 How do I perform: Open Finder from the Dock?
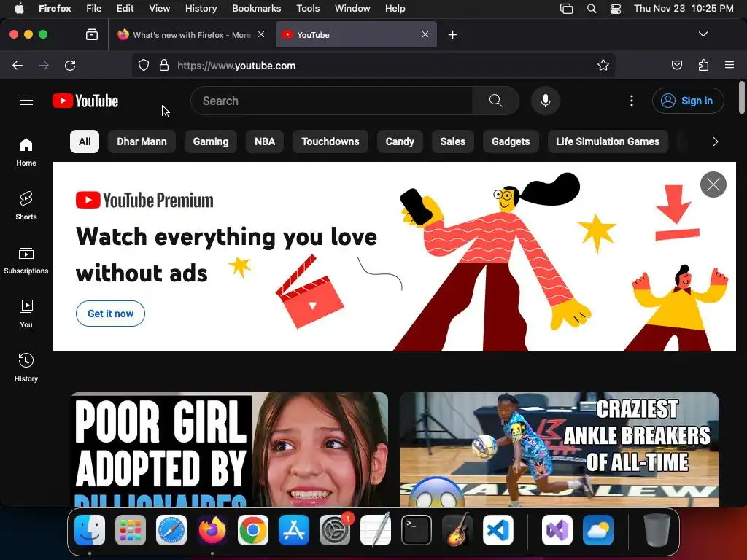pos(90,530)
